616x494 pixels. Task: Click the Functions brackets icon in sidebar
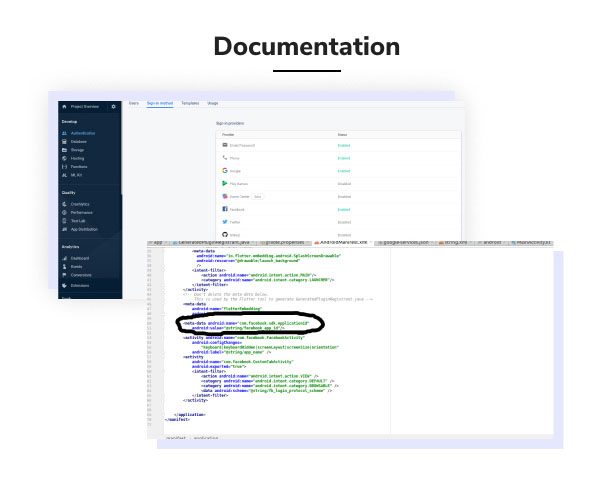[x=64, y=167]
